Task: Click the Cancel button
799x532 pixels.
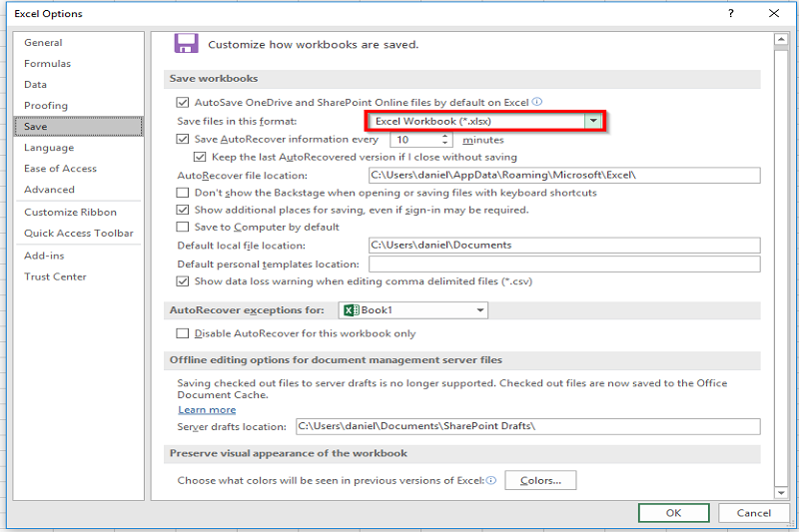Action: pos(754,513)
